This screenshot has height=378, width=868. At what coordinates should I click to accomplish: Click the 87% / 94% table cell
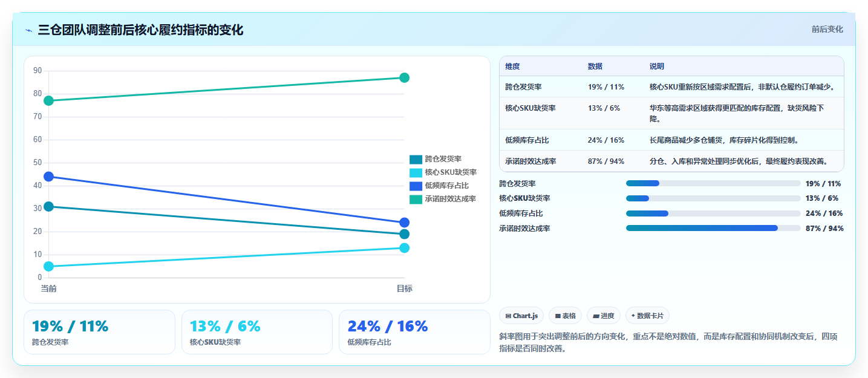(x=606, y=161)
